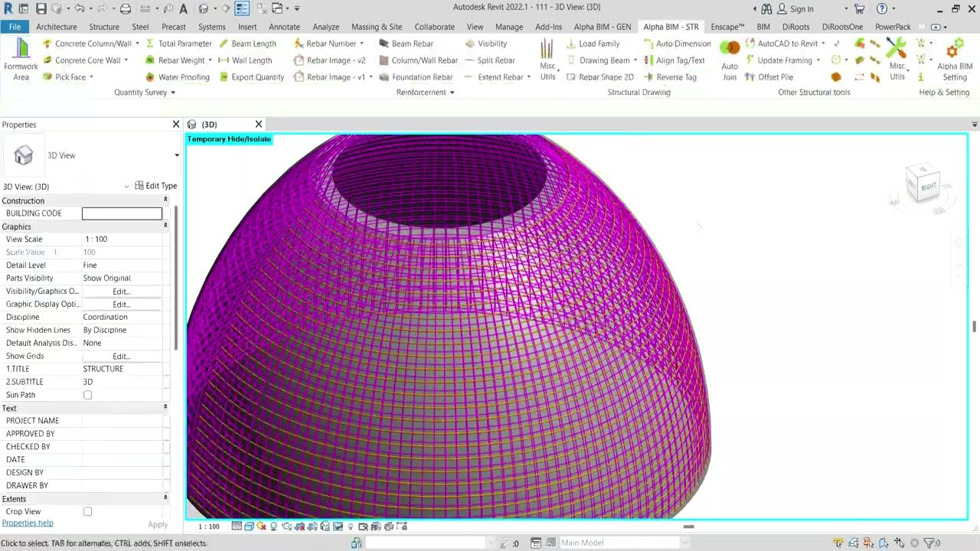Toggle Reveal Hidden Elements lightbulb icon

coord(351,527)
